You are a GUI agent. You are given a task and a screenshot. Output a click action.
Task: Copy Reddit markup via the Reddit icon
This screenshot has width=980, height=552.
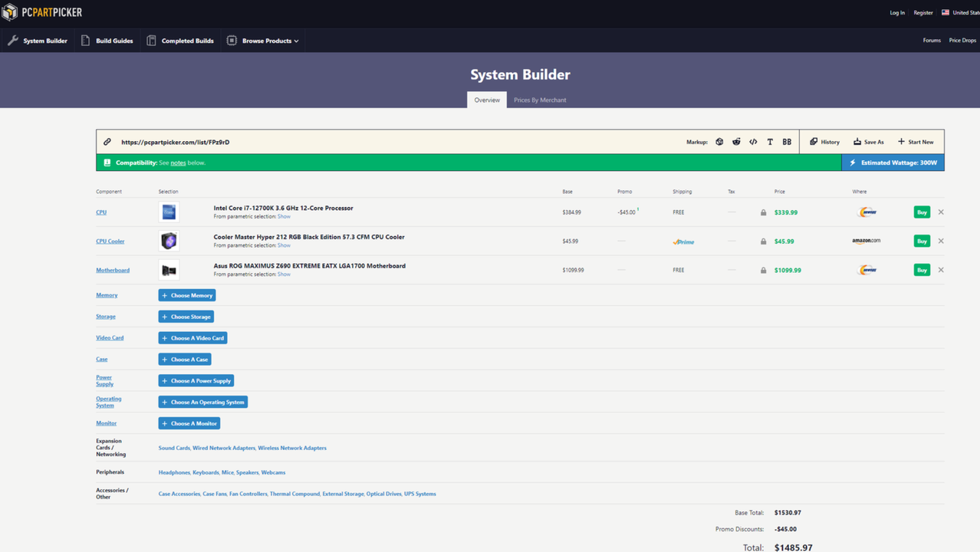[736, 142]
